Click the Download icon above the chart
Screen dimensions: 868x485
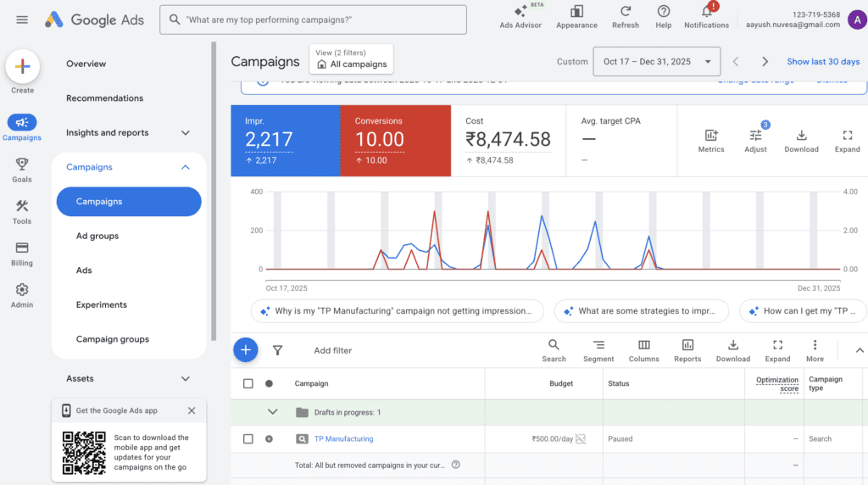(x=801, y=136)
